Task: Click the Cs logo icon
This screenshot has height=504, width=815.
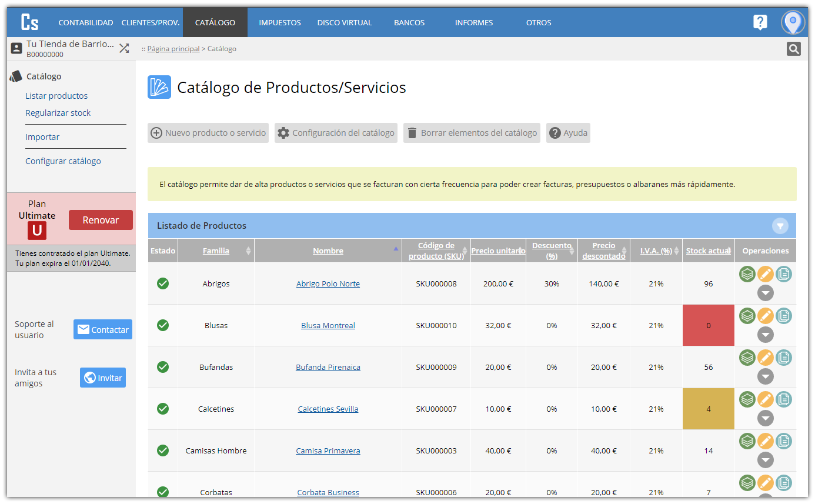Action: coord(29,22)
